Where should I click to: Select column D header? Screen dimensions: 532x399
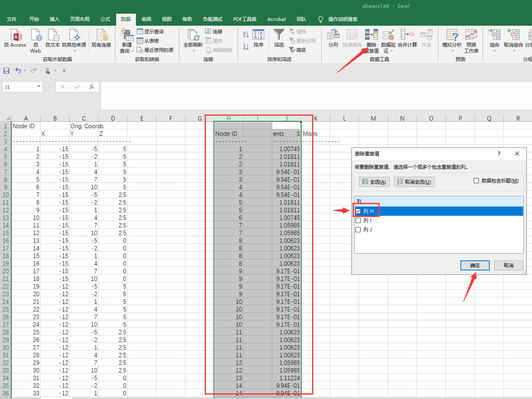tap(113, 118)
